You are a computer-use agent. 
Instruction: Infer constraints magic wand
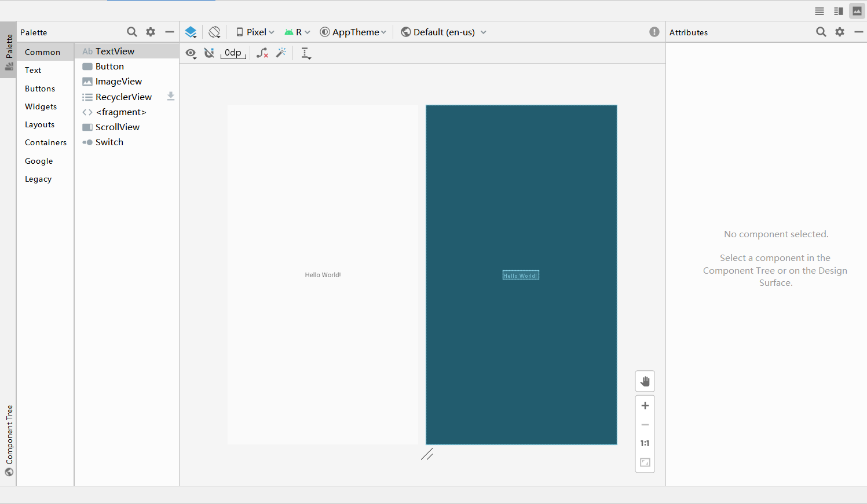coord(281,53)
